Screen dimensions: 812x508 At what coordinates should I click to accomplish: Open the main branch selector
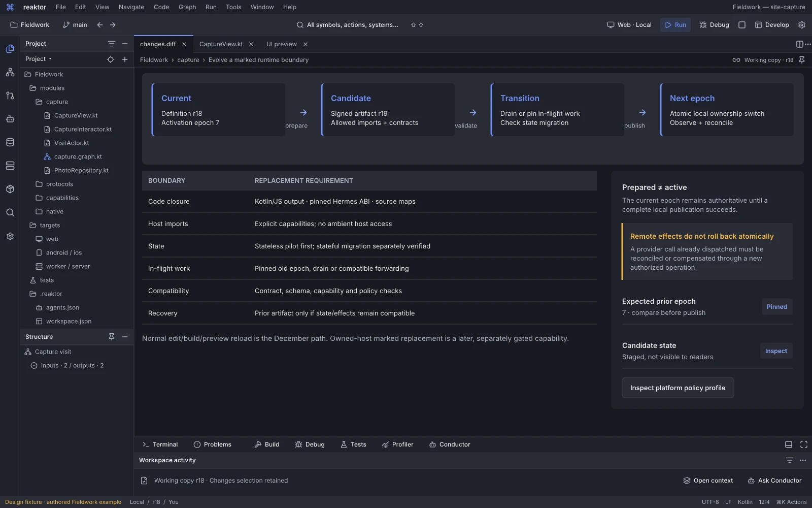tap(75, 25)
